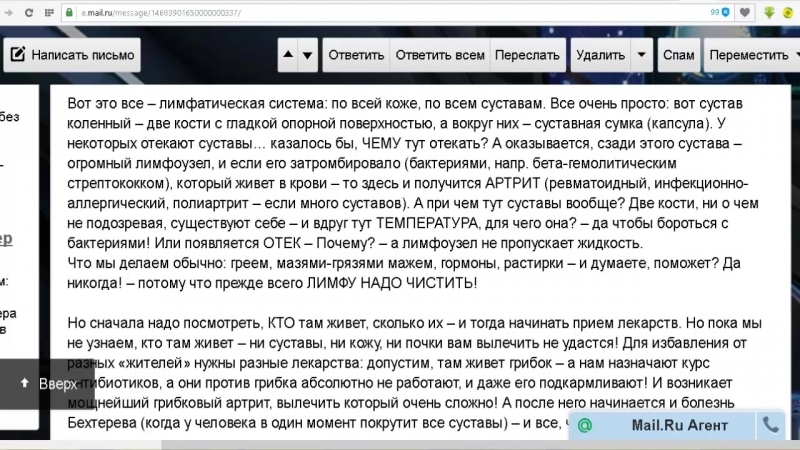Image resolution: width=800 pixels, height=450 pixels.
Task: Click the yellow-green round extension icon
Action: [788, 13]
